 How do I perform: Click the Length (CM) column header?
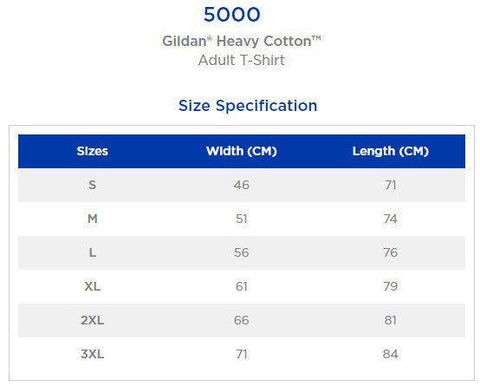point(390,151)
